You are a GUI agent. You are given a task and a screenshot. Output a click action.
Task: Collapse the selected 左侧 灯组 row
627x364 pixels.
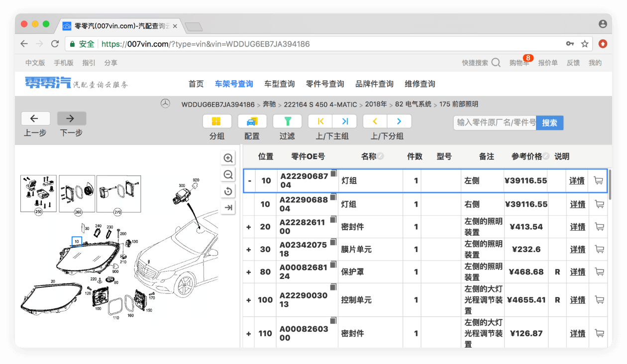tap(249, 181)
